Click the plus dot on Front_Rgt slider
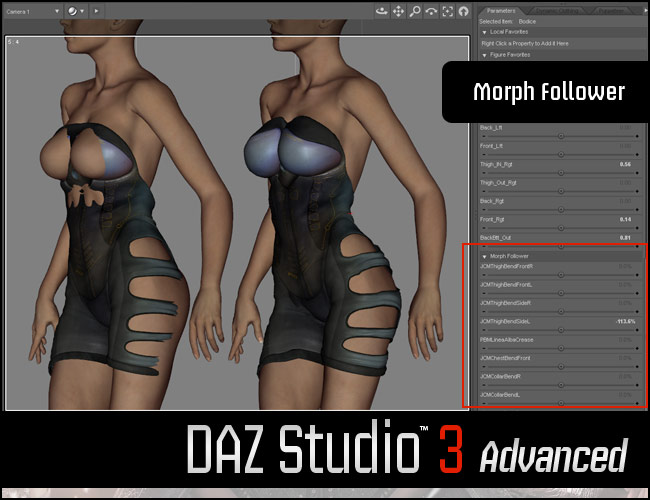 (x=637, y=228)
